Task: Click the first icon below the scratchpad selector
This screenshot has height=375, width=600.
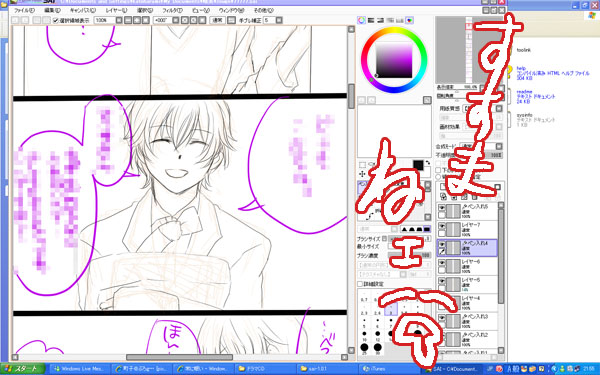Action: coord(362,100)
